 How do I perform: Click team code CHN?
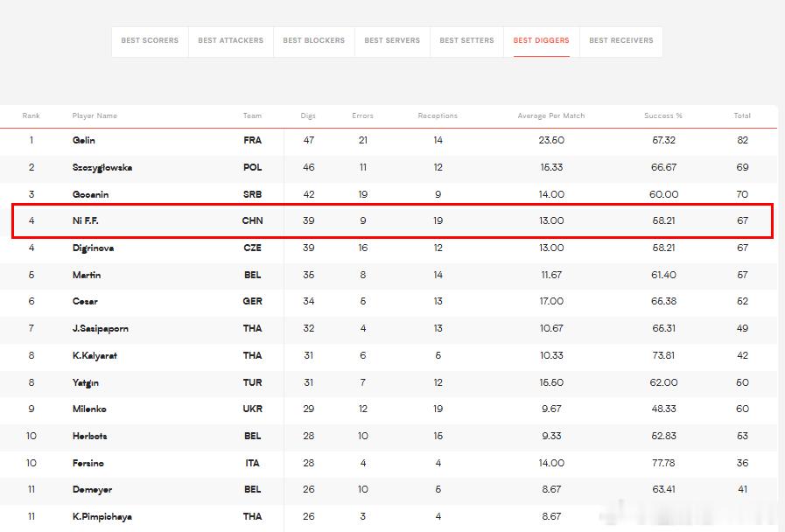pos(252,220)
